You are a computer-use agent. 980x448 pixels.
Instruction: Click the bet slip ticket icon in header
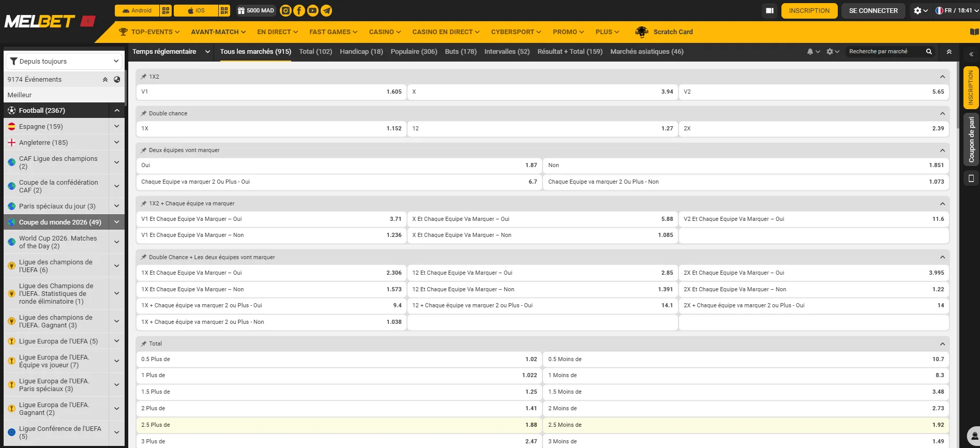[770, 10]
